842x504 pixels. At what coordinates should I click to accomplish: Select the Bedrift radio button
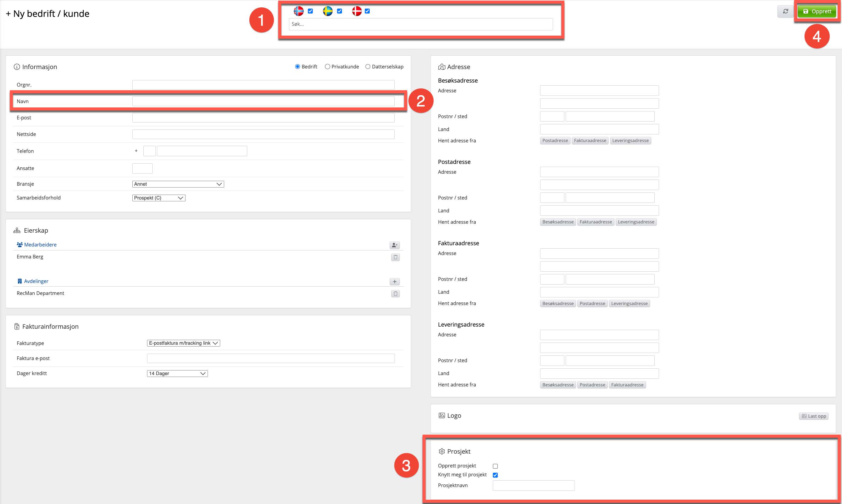click(297, 67)
